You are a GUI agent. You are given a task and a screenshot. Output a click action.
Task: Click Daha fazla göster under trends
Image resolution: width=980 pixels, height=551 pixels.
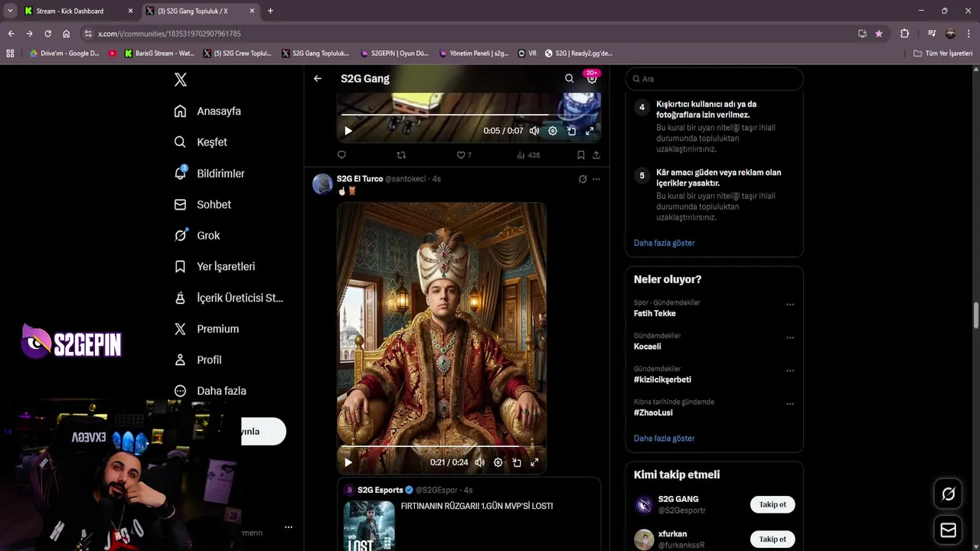click(x=664, y=439)
